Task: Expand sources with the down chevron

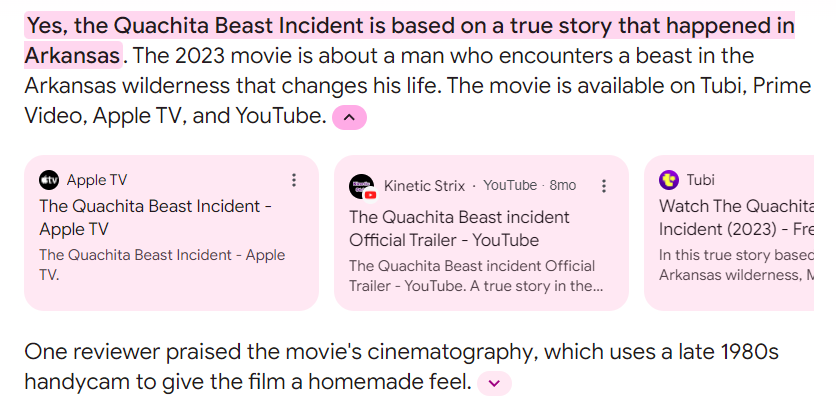Action: (x=495, y=383)
